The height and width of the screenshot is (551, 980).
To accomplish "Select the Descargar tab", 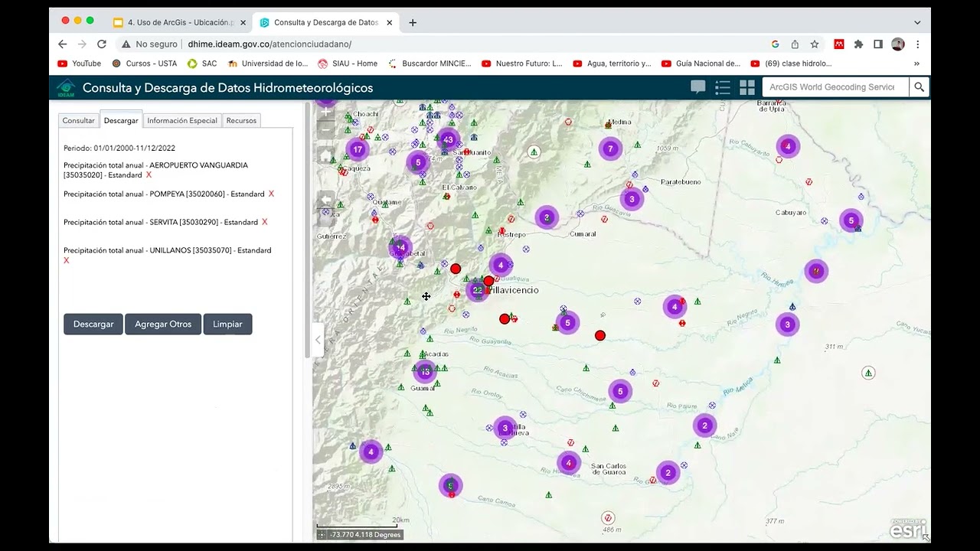I will [x=121, y=120].
